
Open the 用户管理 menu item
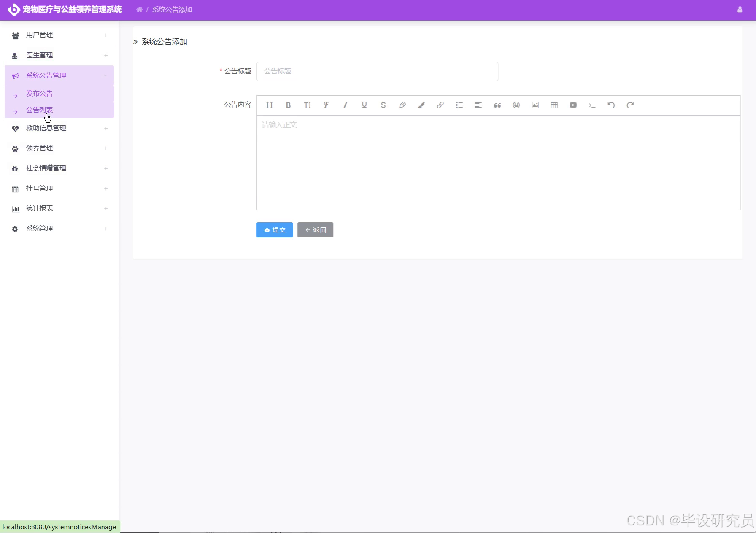click(59, 35)
